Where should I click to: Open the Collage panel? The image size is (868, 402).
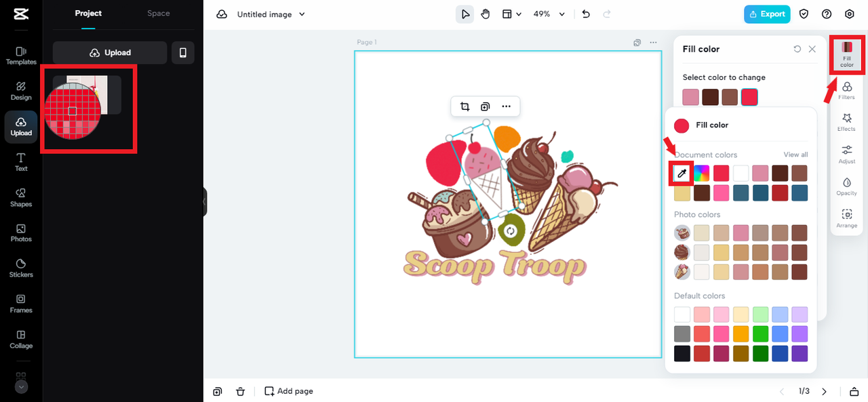[x=21, y=339]
